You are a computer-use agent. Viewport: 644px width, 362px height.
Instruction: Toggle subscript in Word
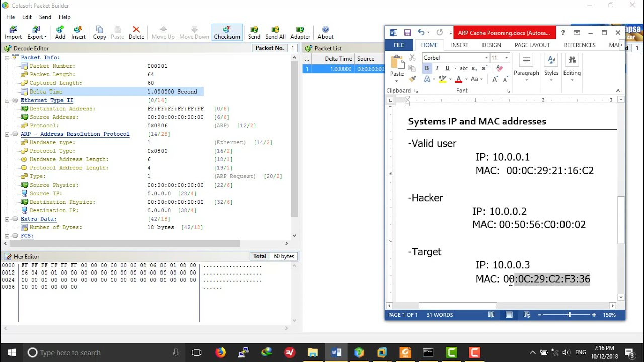[x=474, y=68]
